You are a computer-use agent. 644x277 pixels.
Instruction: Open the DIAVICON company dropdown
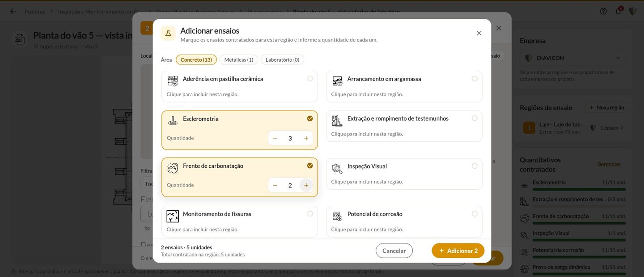pos(573,58)
